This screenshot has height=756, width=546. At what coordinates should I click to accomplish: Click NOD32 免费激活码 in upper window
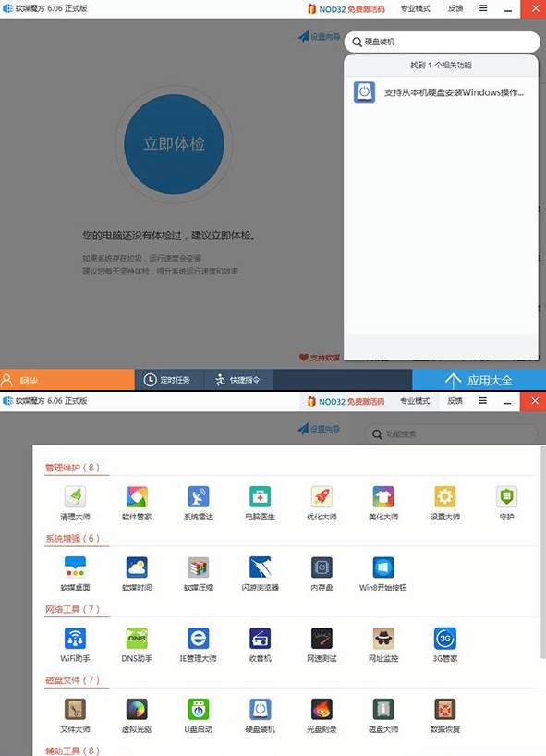point(346,8)
